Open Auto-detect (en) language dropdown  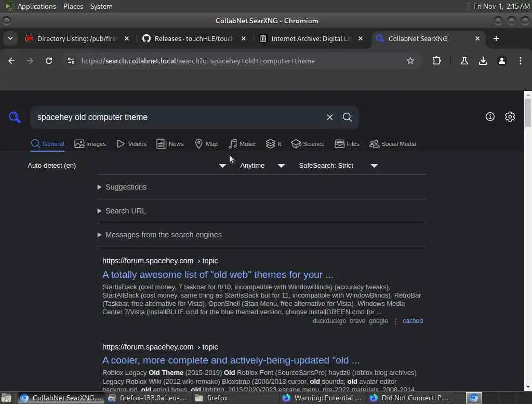(127, 166)
